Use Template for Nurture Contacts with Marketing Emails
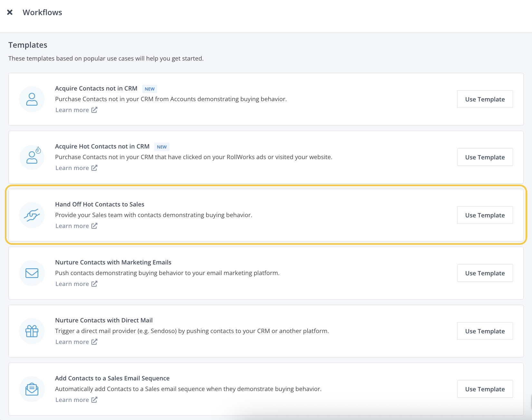This screenshot has width=532, height=420. click(x=485, y=273)
